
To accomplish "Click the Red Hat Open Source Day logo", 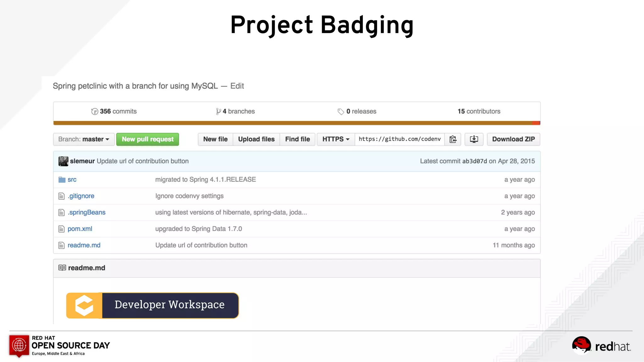I will tap(59, 346).
